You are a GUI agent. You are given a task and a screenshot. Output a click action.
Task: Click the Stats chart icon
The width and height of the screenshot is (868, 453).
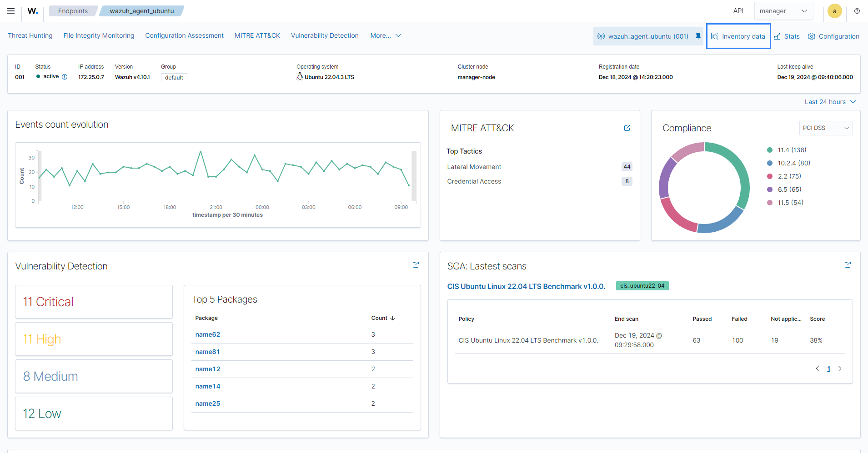coord(778,36)
